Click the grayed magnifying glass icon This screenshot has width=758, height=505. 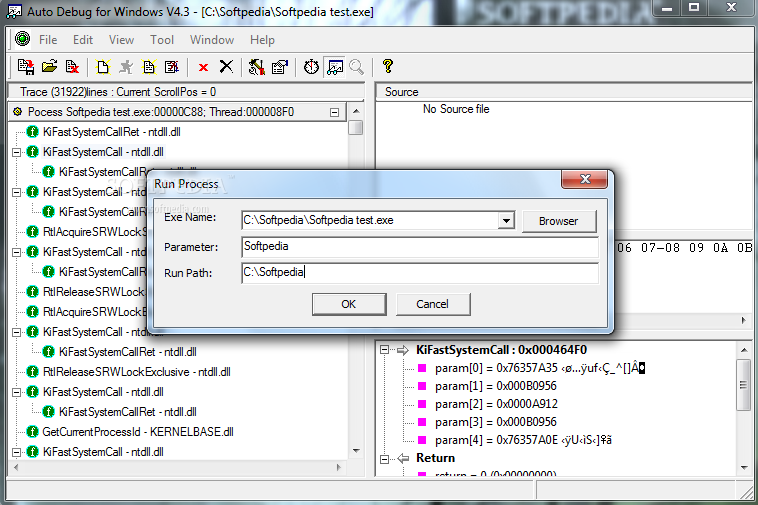[x=357, y=67]
